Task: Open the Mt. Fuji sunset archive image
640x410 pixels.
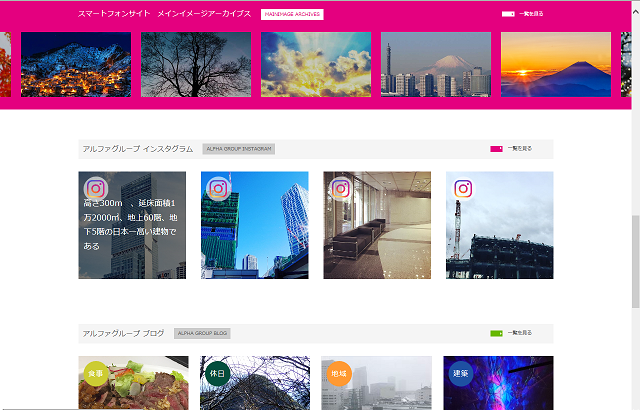Action: (x=556, y=64)
